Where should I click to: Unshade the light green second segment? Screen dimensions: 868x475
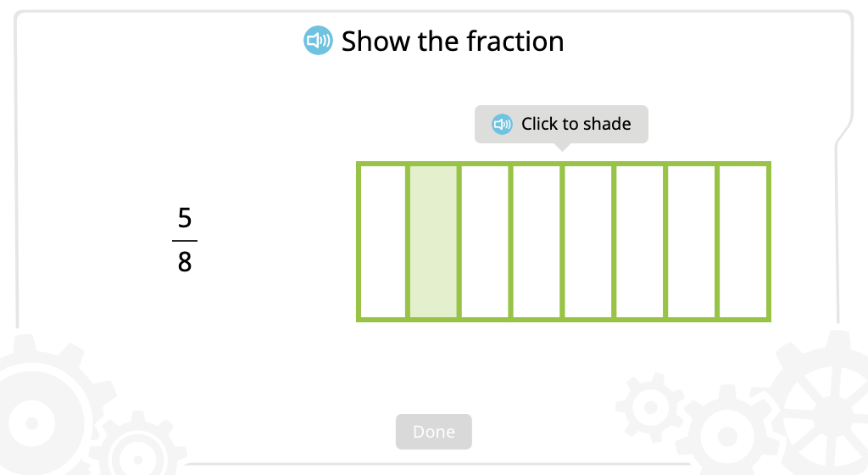point(433,242)
